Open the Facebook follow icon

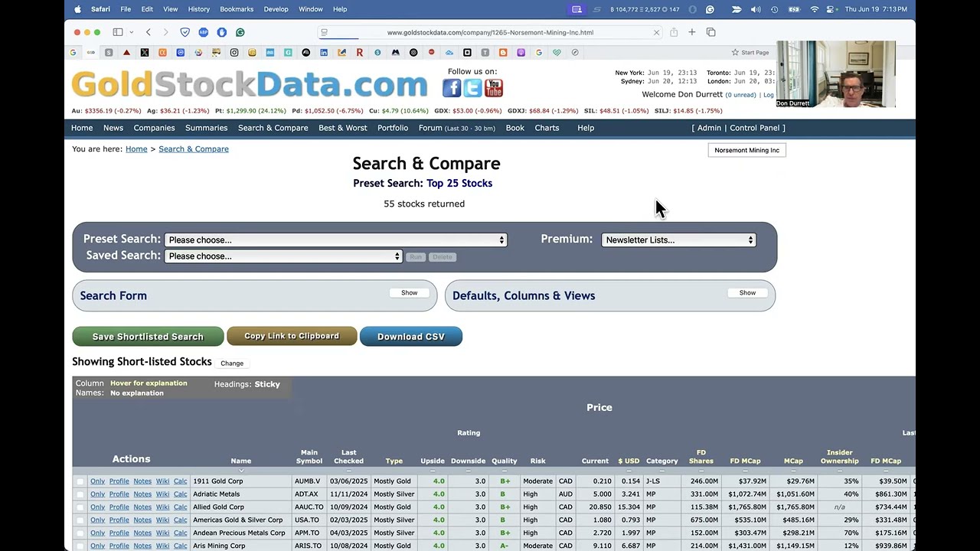(x=452, y=88)
